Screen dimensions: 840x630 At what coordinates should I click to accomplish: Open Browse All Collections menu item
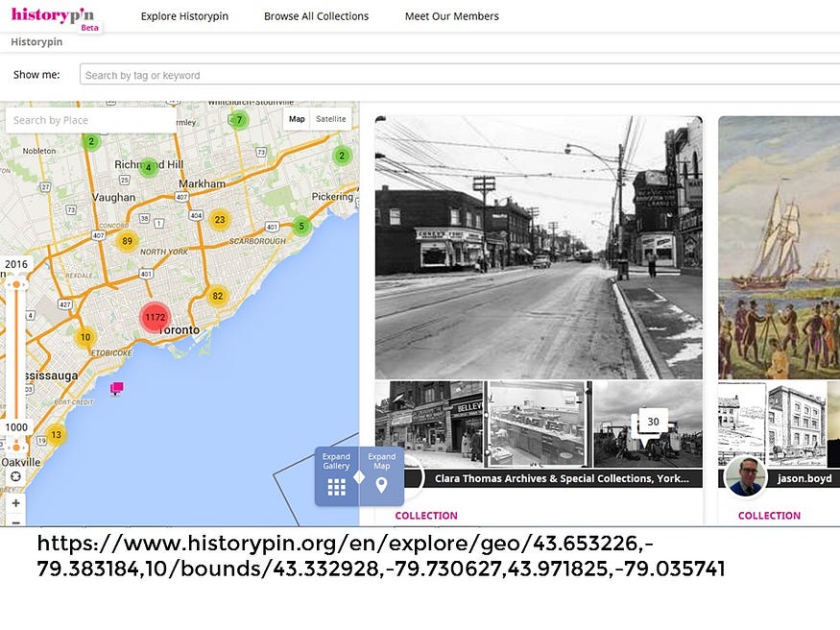(x=316, y=16)
